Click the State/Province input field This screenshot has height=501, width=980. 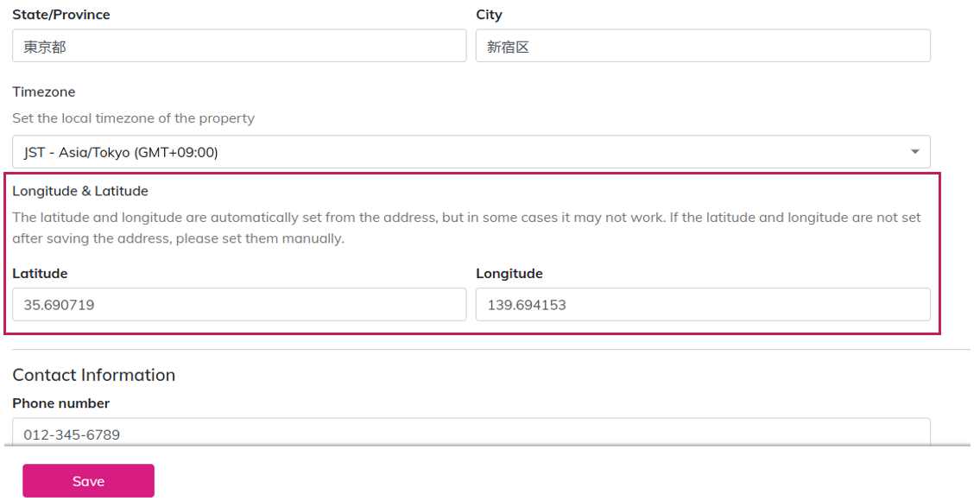click(239, 47)
